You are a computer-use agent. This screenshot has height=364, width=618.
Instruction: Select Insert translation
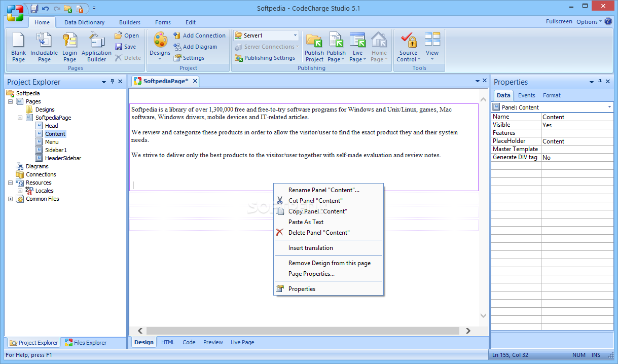(x=329, y=248)
